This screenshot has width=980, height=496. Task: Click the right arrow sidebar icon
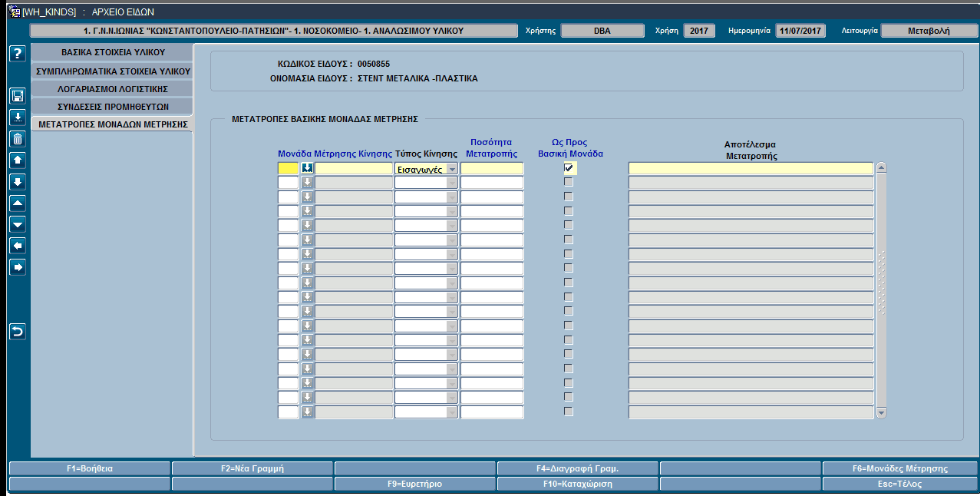18,267
